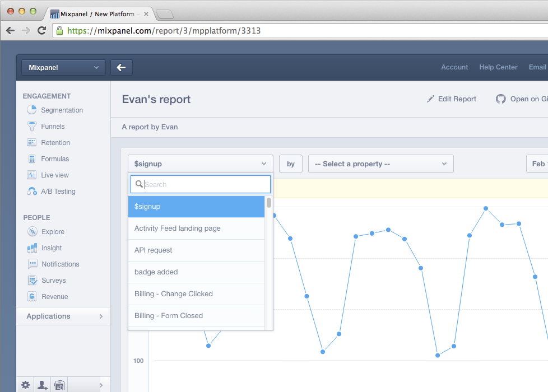548x392 pixels.
Task: Click the Funnels funnel icon
Action: (31, 126)
